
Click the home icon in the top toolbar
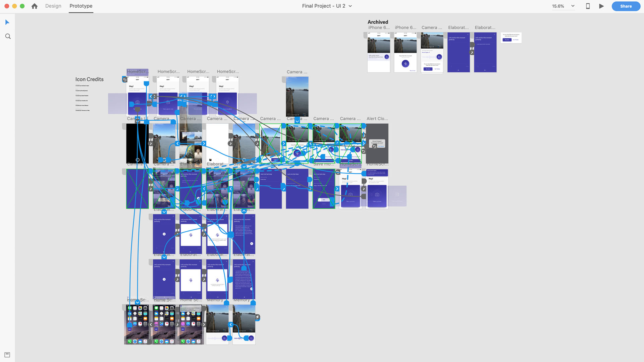click(34, 6)
